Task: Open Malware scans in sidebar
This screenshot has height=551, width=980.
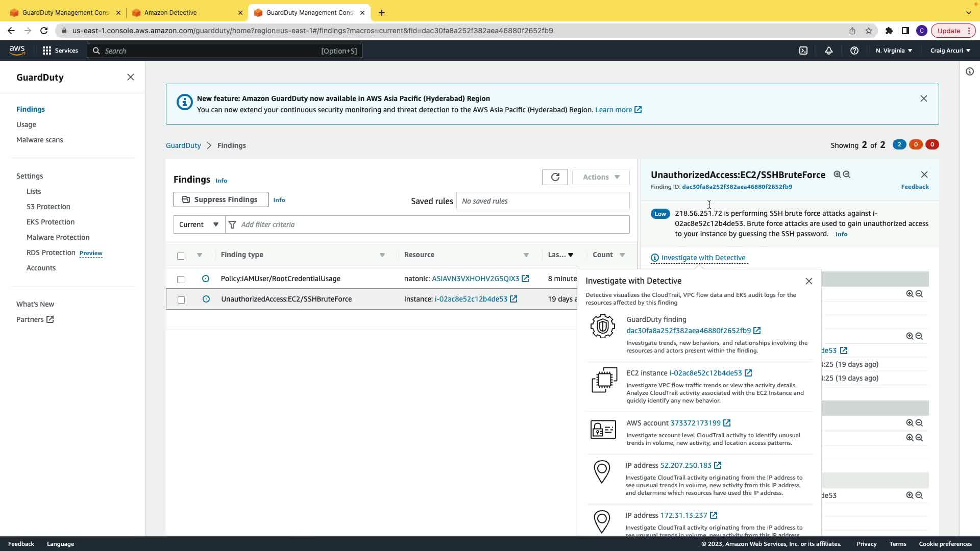Action: [39, 140]
